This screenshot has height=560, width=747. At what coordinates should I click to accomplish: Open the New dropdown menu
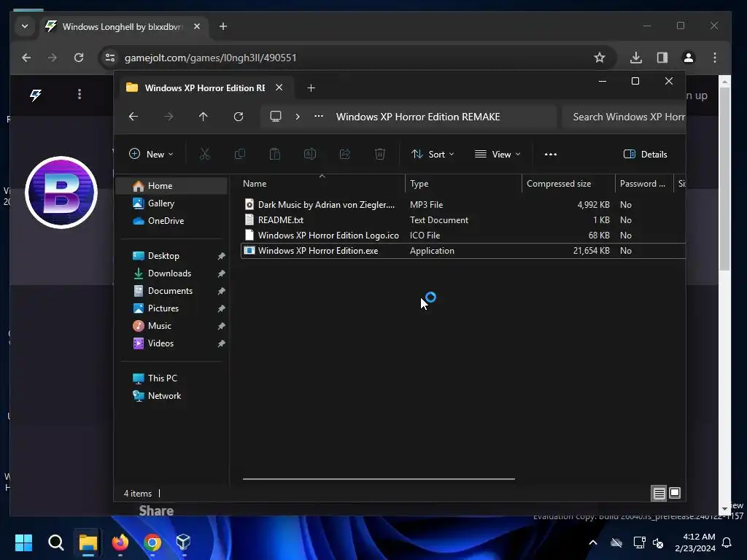pyautogui.click(x=151, y=154)
